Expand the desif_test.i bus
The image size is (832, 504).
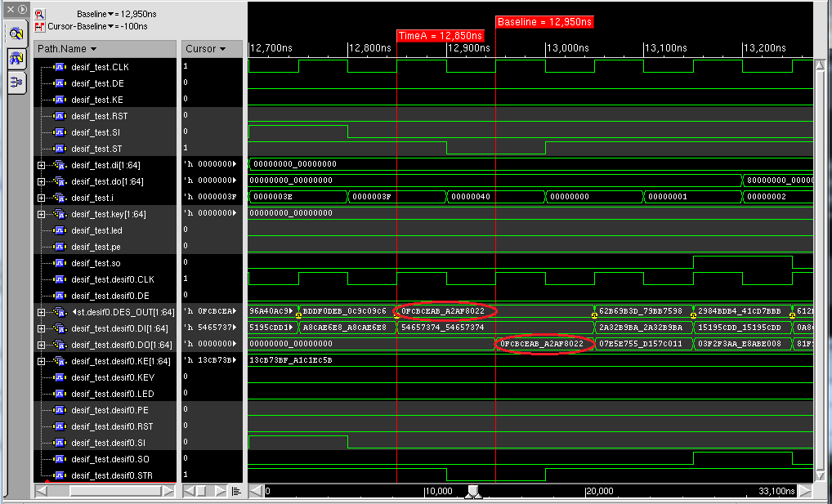(x=42, y=198)
